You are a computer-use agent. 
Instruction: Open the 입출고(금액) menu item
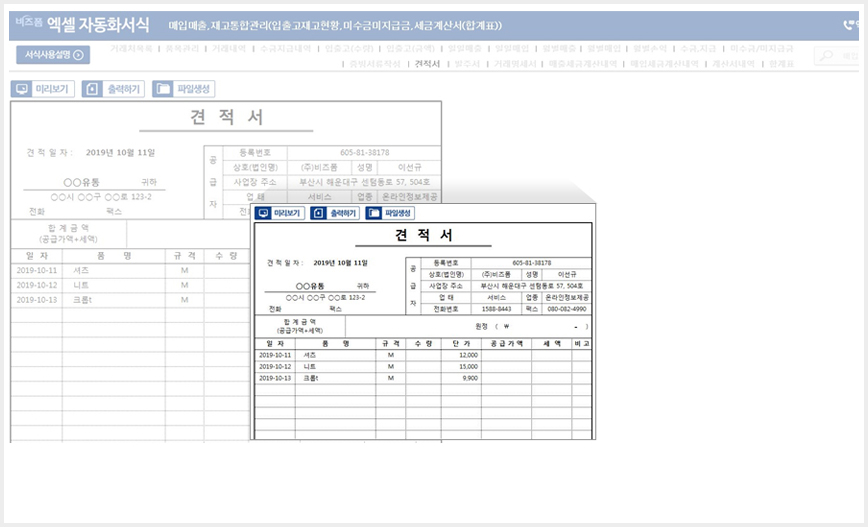[x=410, y=49]
